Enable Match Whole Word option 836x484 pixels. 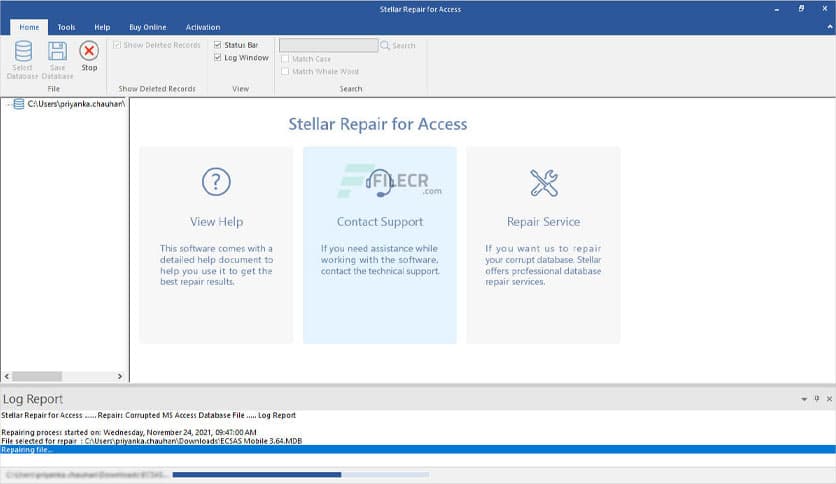pyautogui.click(x=285, y=71)
